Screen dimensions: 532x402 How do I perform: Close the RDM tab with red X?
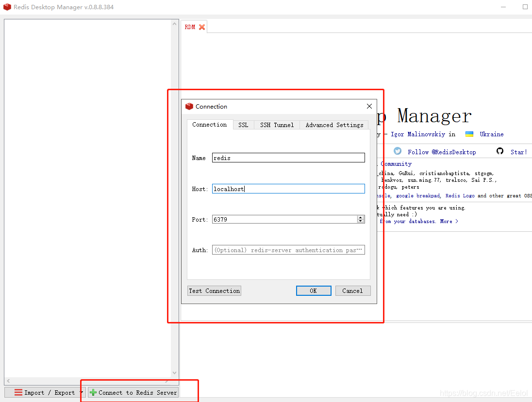[202, 27]
